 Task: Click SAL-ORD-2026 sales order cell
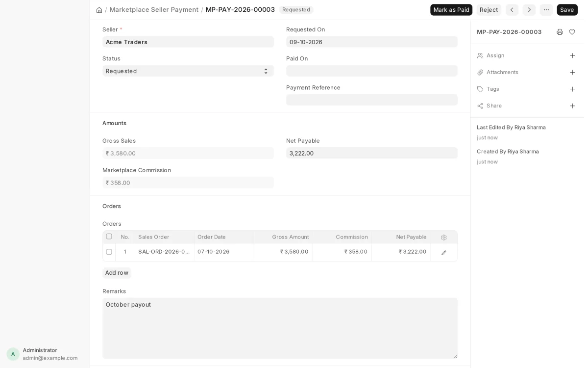pyautogui.click(x=164, y=252)
